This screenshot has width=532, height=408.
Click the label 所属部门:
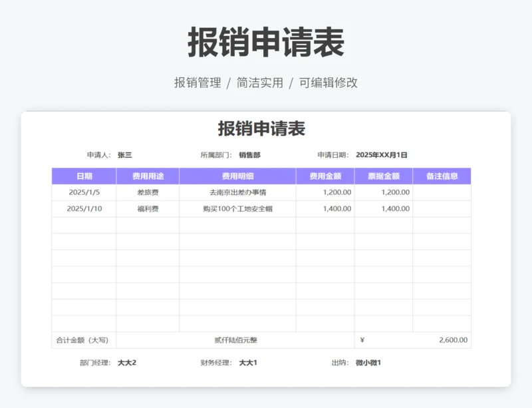click(x=216, y=155)
